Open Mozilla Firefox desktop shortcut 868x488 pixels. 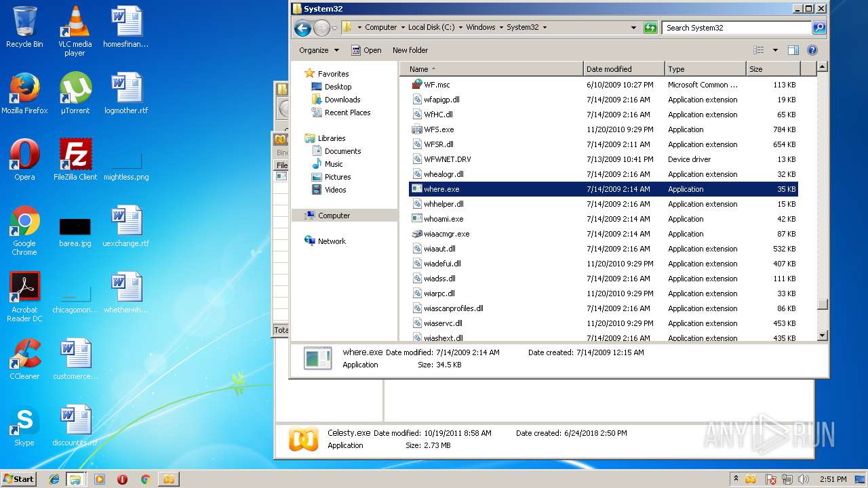[24, 94]
